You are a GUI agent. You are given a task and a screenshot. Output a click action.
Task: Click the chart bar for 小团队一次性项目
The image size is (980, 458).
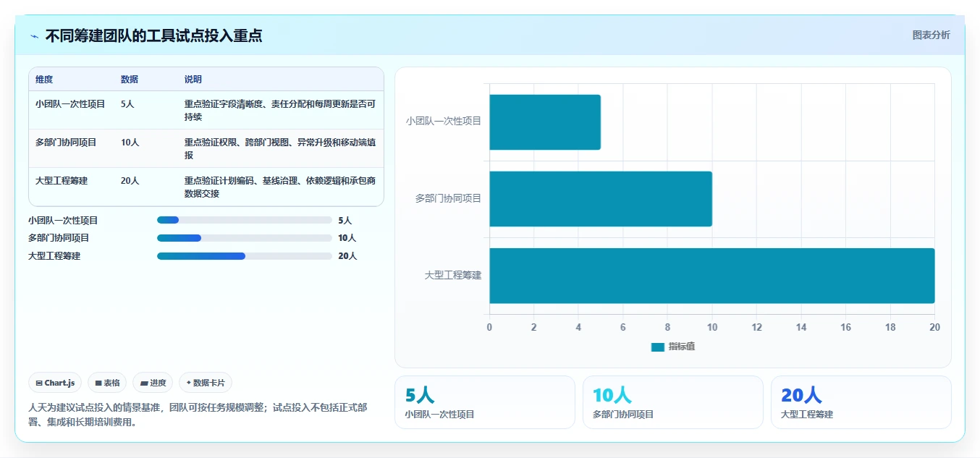tap(545, 122)
